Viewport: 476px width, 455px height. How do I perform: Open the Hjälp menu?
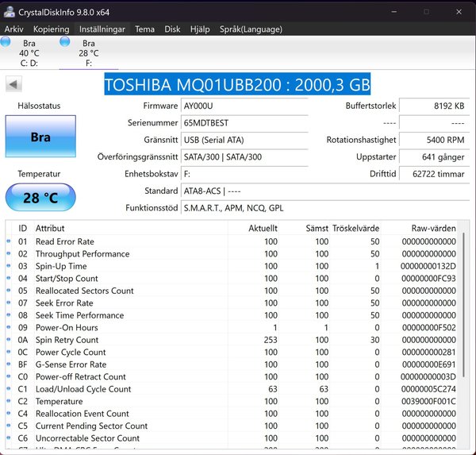coord(200,29)
